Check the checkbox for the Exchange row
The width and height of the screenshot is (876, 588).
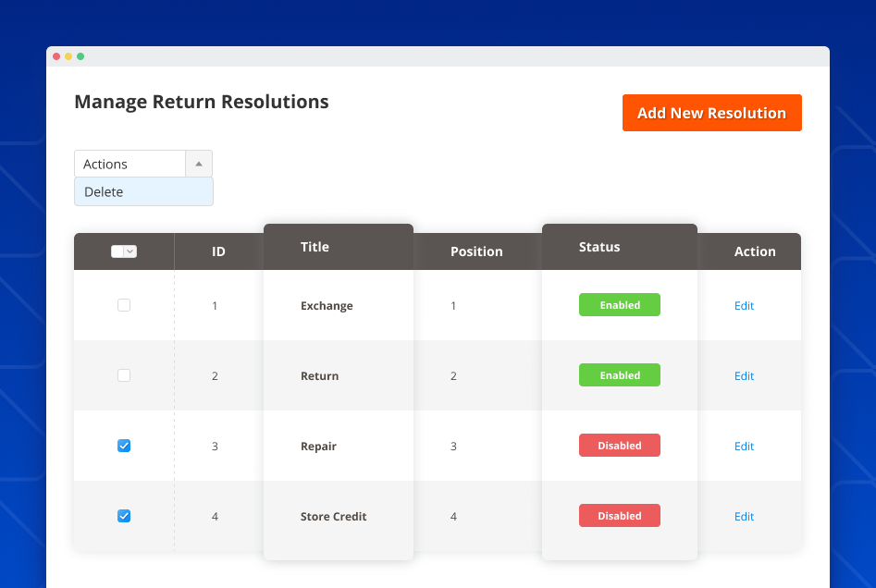(x=124, y=305)
